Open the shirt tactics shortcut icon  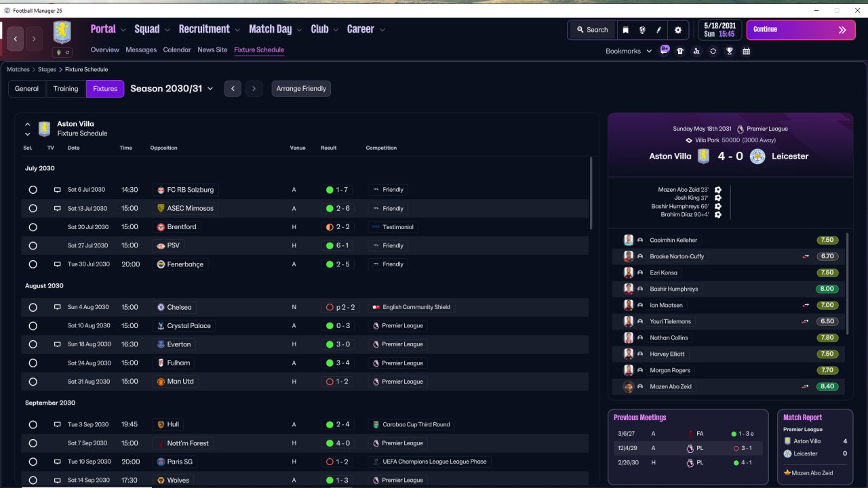680,51
